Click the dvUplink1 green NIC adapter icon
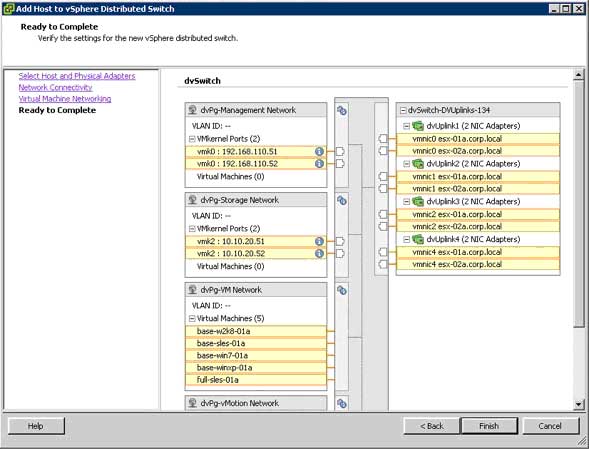The width and height of the screenshot is (589, 449). [x=418, y=125]
